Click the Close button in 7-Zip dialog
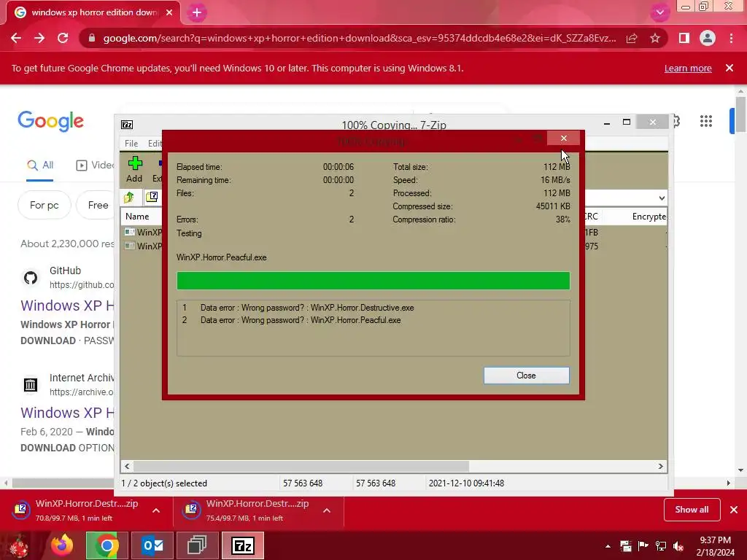The image size is (747, 560). pos(527,376)
